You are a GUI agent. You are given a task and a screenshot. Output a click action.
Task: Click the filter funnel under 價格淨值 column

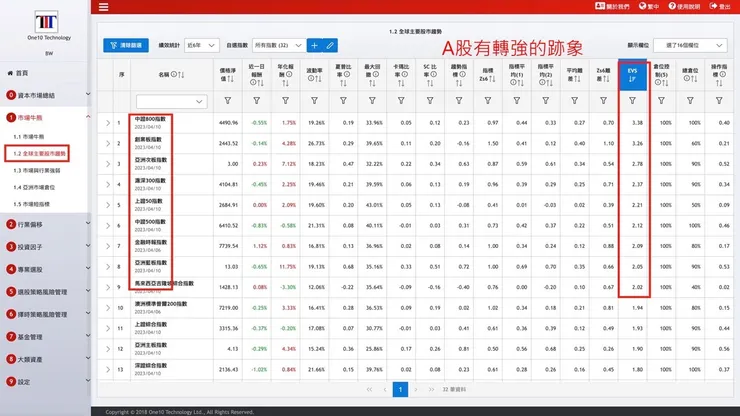point(227,101)
